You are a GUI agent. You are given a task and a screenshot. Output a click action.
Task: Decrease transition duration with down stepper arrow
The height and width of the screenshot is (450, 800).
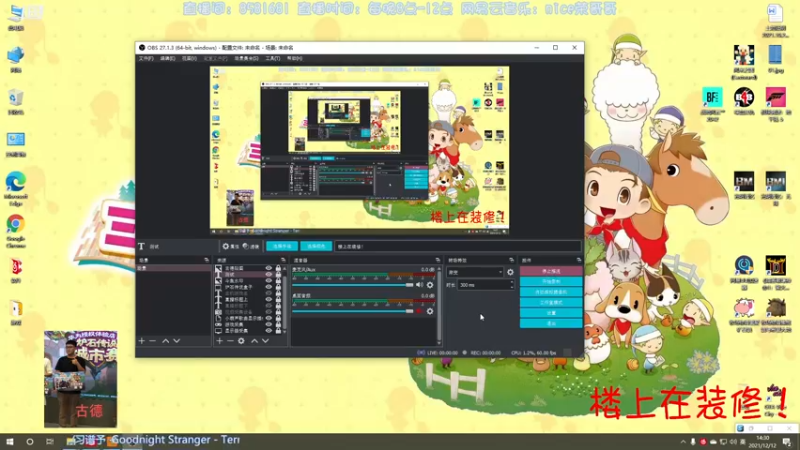click(x=512, y=287)
